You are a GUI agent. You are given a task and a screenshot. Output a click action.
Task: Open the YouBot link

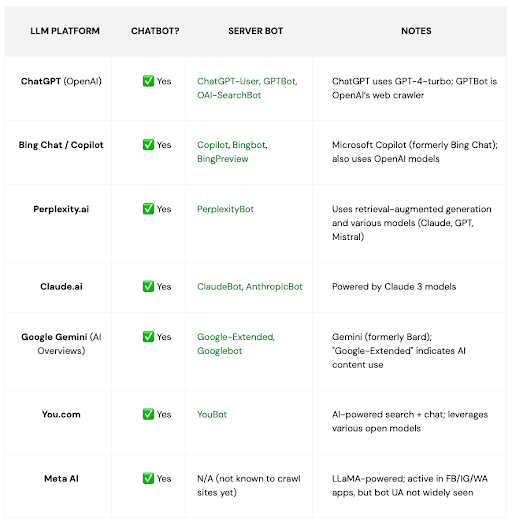click(x=212, y=414)
